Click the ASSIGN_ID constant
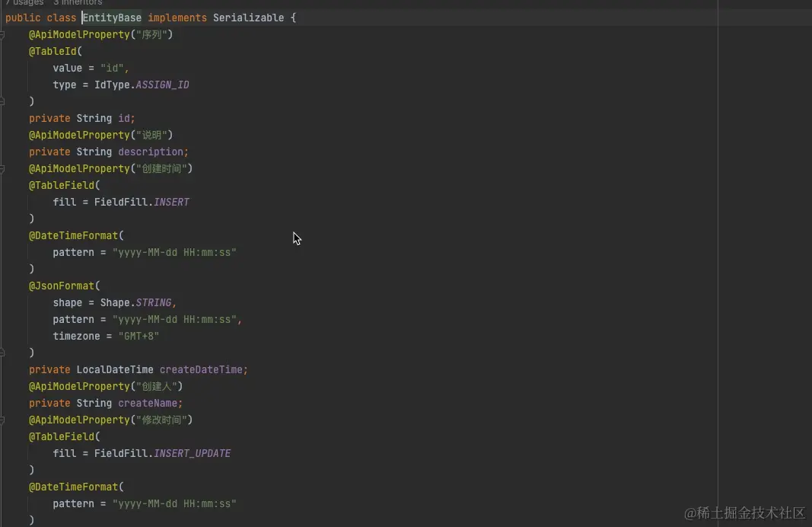This screenshot has width=812, height=527. (162, 85)
